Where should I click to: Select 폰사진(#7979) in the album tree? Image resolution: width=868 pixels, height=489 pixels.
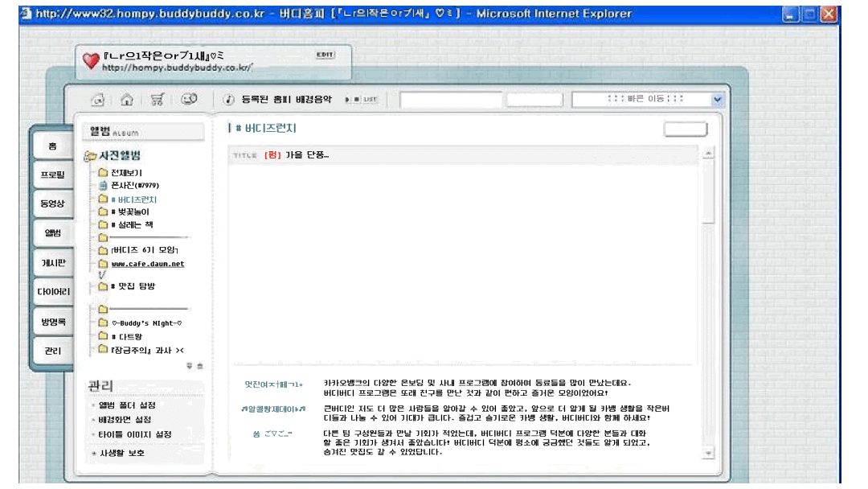(x=135, y=186)
